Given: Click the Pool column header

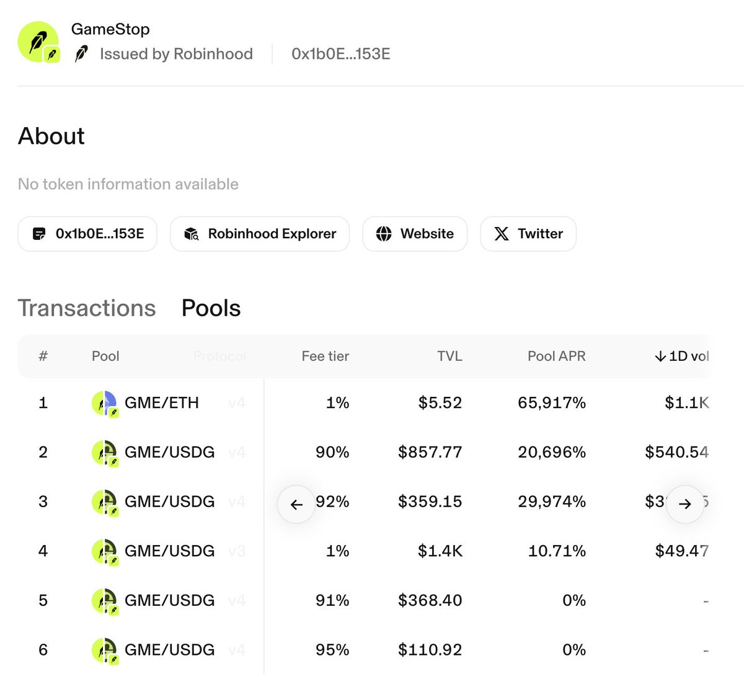Looking at the screenshot, I should pyautogui.click(x=105, y=356).
